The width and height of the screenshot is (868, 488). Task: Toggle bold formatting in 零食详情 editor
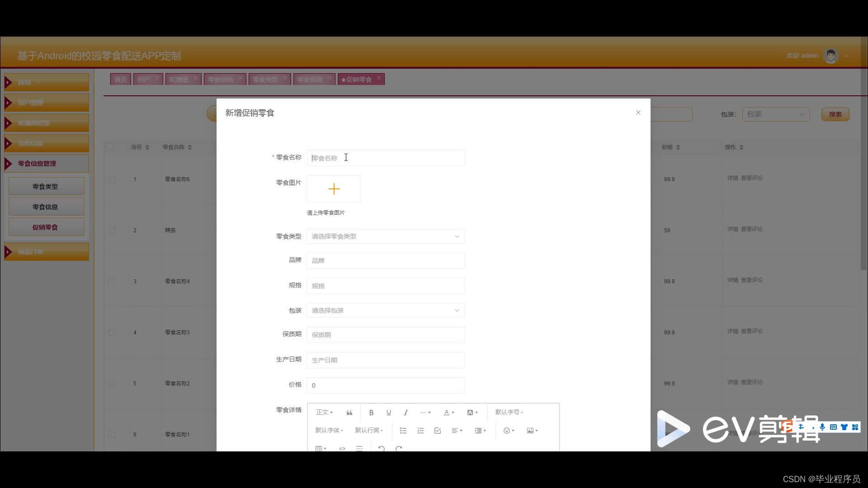371,413
